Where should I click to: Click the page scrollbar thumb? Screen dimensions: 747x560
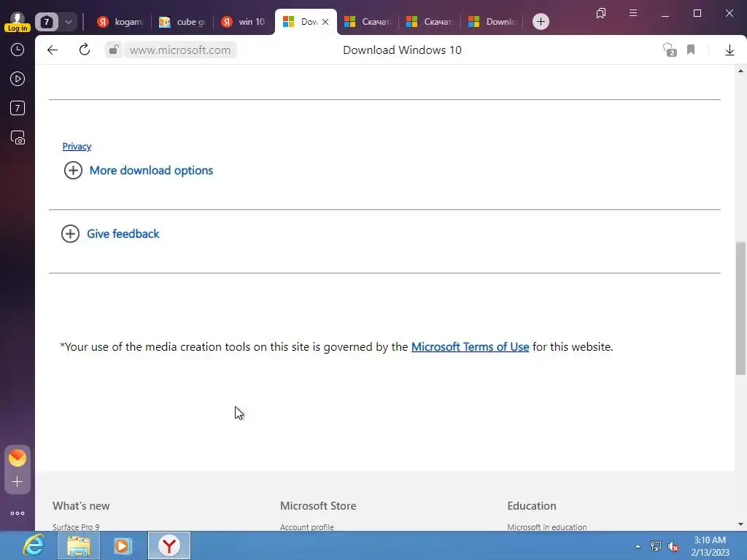(740, 308)
